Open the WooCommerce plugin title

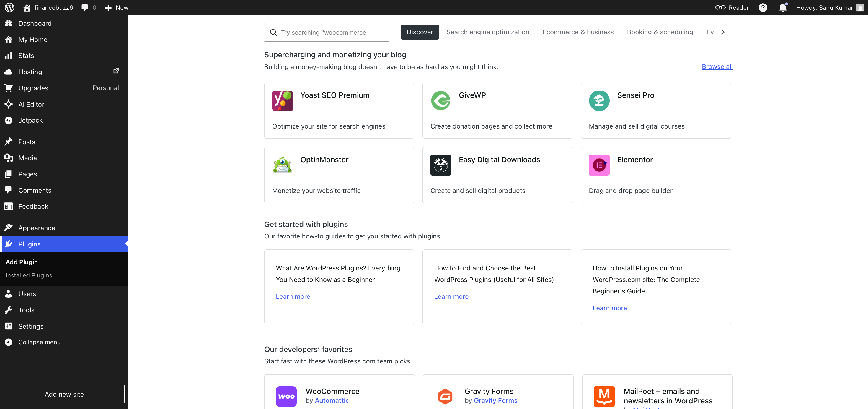(332, 391)
